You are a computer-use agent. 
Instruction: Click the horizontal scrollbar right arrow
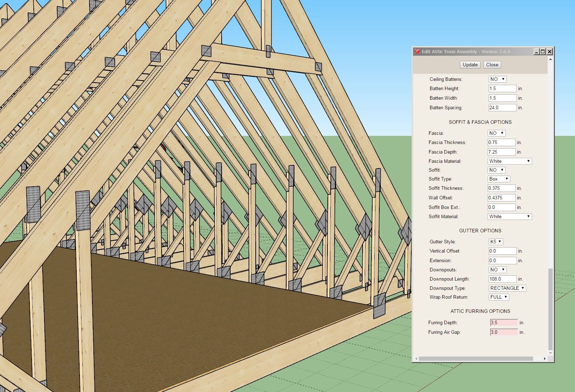click(x=544, y=359)
